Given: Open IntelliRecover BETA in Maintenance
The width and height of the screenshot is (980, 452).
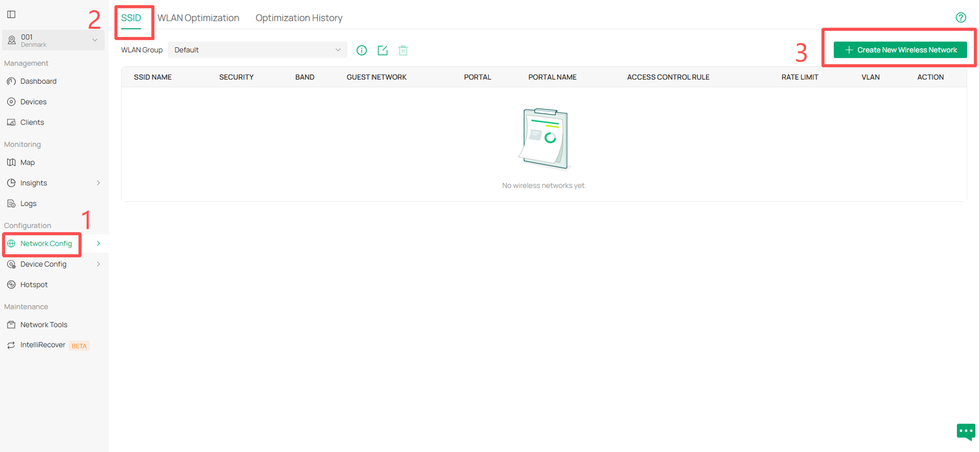Looking at the screenshot, I should pos(43,345).
